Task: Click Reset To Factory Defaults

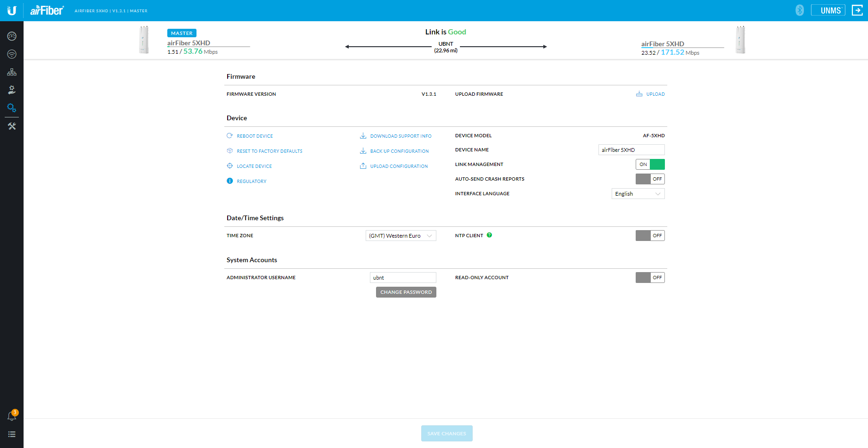Action: pos(270,151)
